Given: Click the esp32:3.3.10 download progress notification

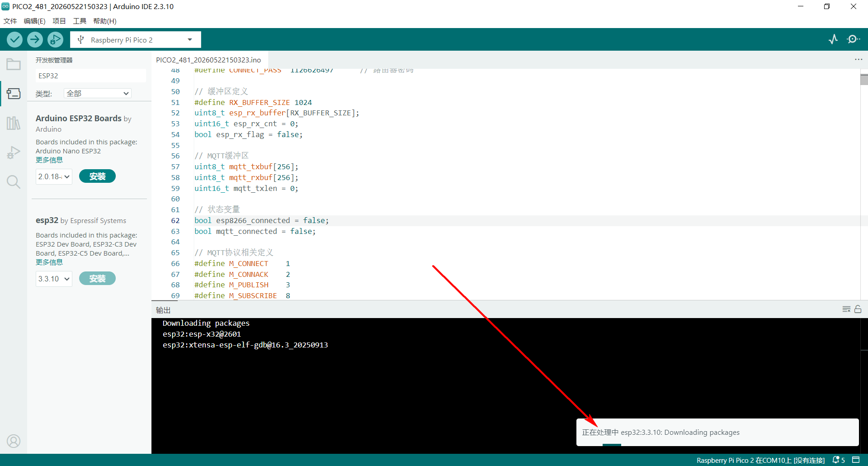Looking at the screenshot, I should pos(717,433).
